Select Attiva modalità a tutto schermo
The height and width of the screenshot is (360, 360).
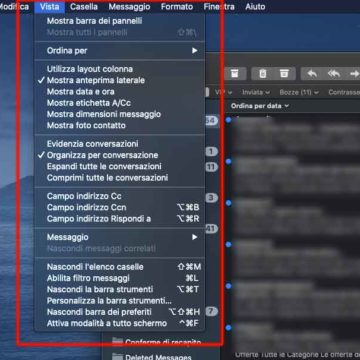coord(120,323)
